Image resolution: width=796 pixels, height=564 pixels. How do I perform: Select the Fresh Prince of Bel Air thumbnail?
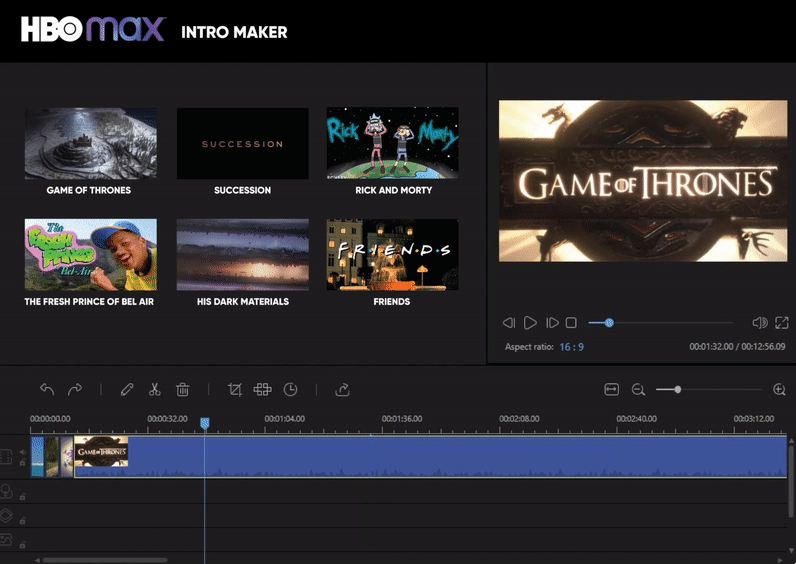pos(90,254)
